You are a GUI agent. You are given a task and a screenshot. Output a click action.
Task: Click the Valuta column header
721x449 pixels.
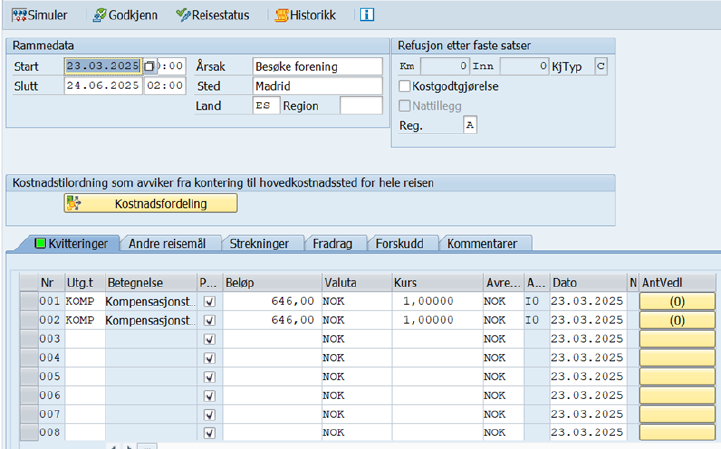pos(356,282)
